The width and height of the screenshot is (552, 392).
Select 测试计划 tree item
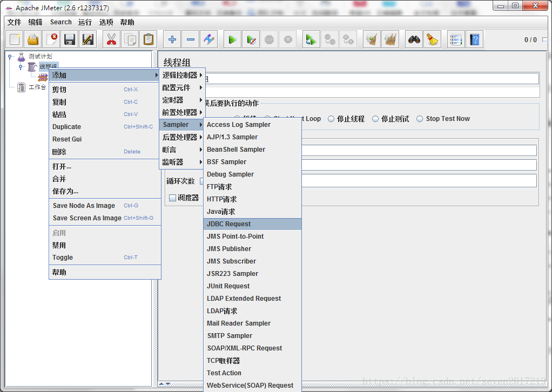pyautogui.click(x=40, y=56)
